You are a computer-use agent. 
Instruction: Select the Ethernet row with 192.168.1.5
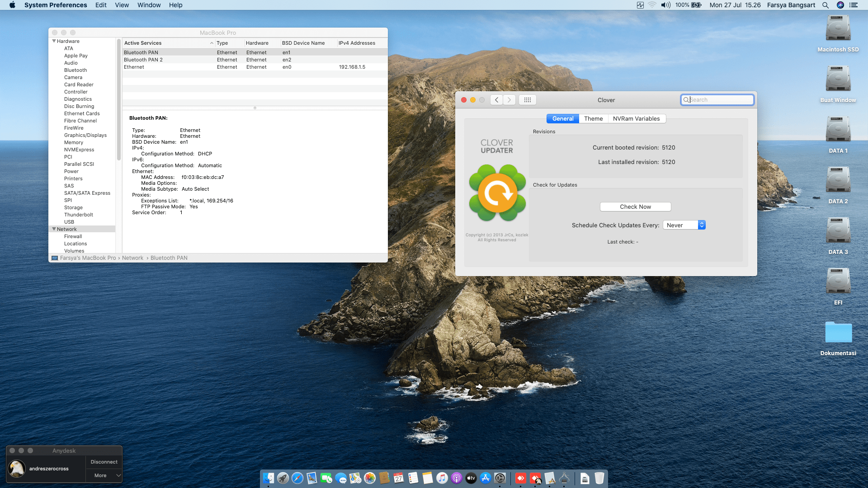[255, 67]
